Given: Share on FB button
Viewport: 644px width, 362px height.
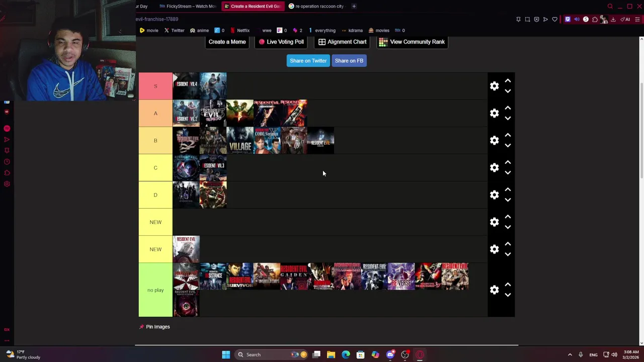Looking at the screenshot, I should tap(349, 60).
